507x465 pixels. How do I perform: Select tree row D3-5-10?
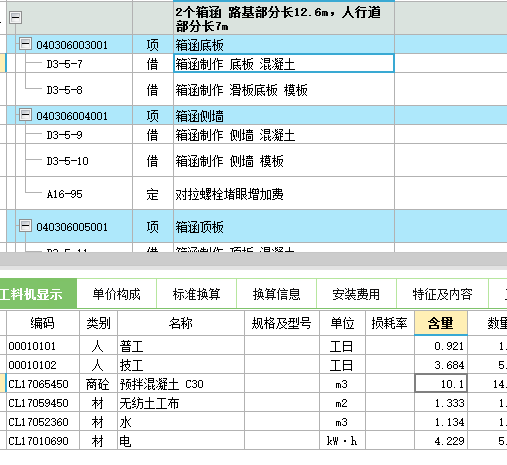click(67, 161)
